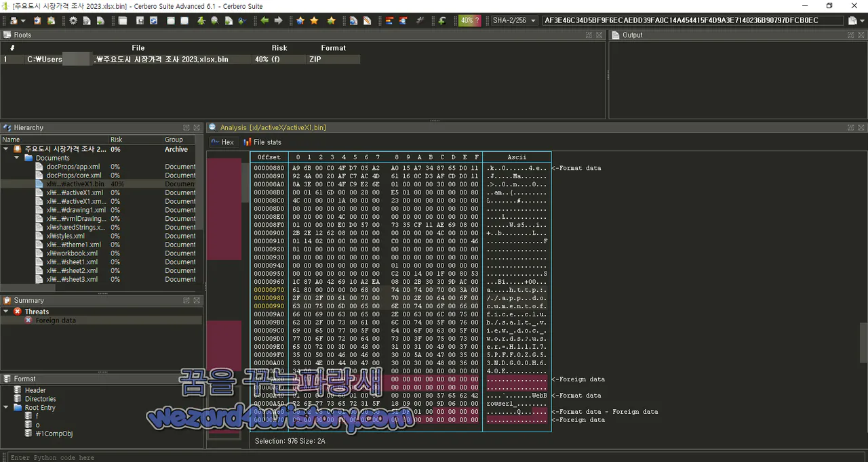Collapse the Documents folder in Hierarchy

pyautogui.click(x=17, y=158)
